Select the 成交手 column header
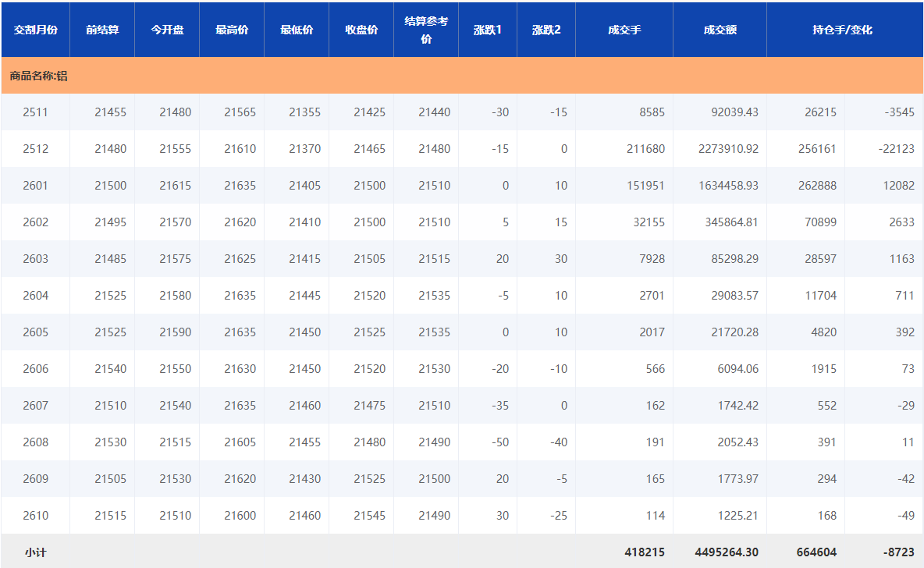Image resolution: width=924 pixels, height=568 pixels. click(x=624, y=30)
